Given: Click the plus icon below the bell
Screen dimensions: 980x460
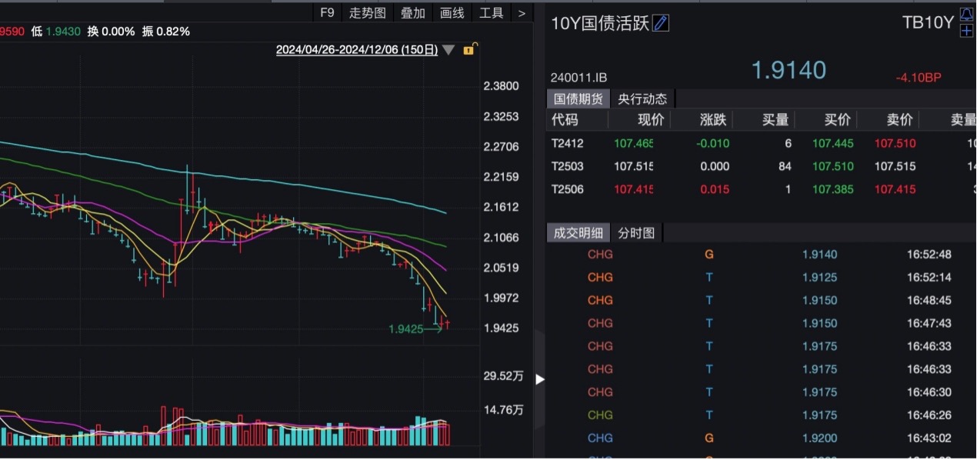Looking at the screenshot, I should point(966,31).
